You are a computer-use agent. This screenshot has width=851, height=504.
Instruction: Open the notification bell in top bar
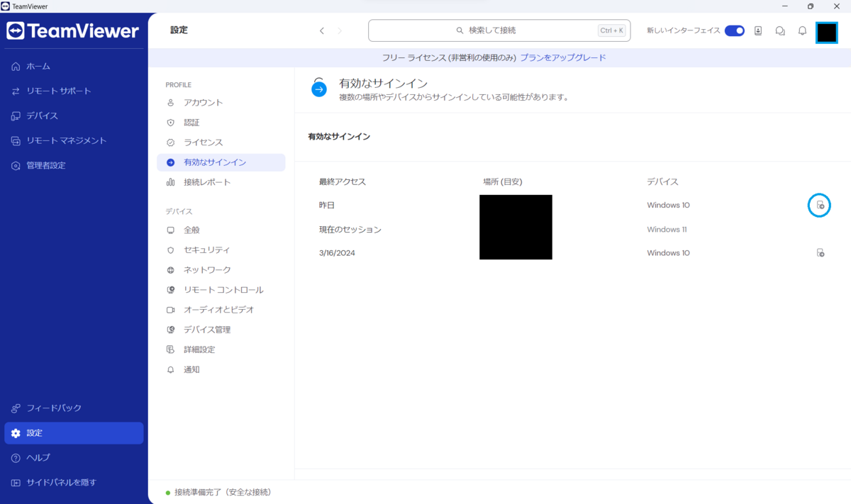(x=803, y=30)
